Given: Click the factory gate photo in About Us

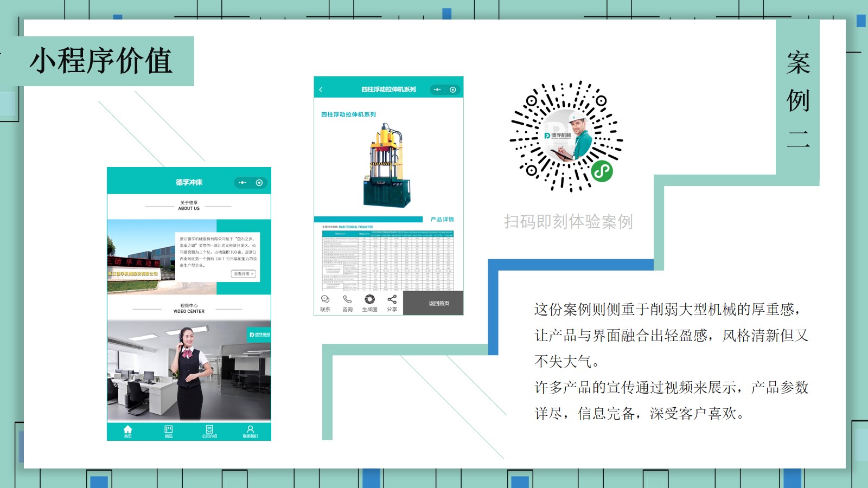Looking at the screenshot, I should [142, 257].
